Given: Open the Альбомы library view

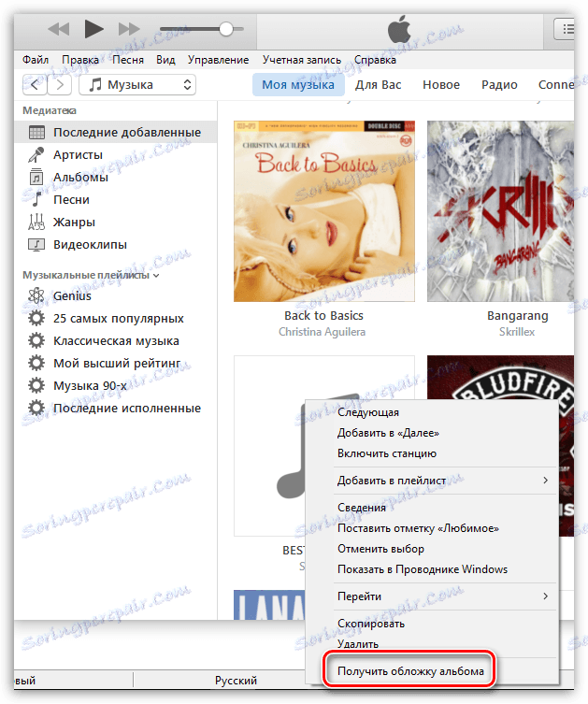Looking at the screenshot, I should 80,178.
